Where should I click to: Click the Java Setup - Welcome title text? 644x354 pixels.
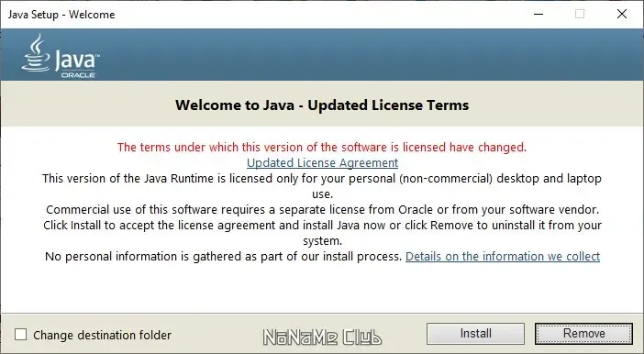(x=61, y=15)
